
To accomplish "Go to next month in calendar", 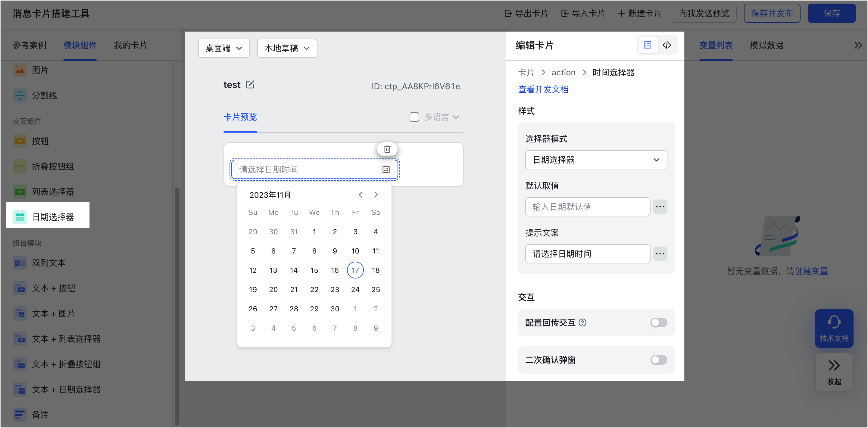I will (376, 195).
